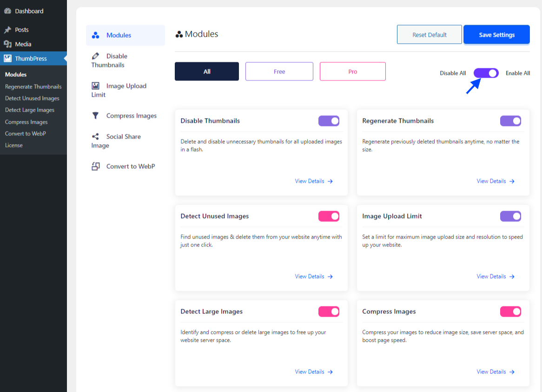Click the icon beside the Modules page heading
Viewport: 542px width, 392px height.
[x=179, y=34]
